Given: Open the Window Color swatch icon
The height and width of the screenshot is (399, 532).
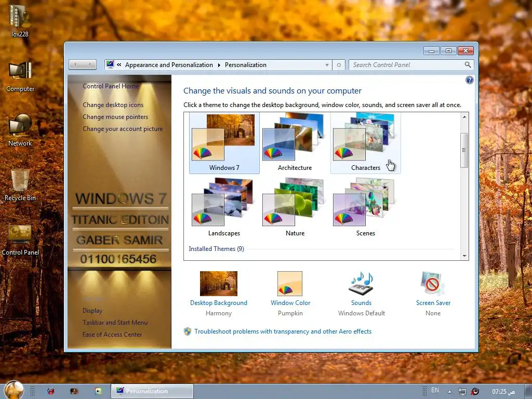Looking at the screenshot, I should 290,283.
